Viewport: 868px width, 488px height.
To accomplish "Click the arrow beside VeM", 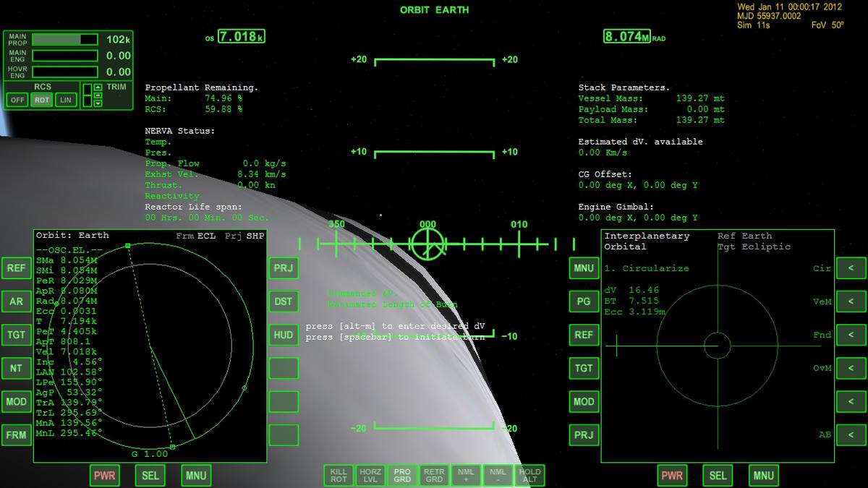I will pos(851,301).
